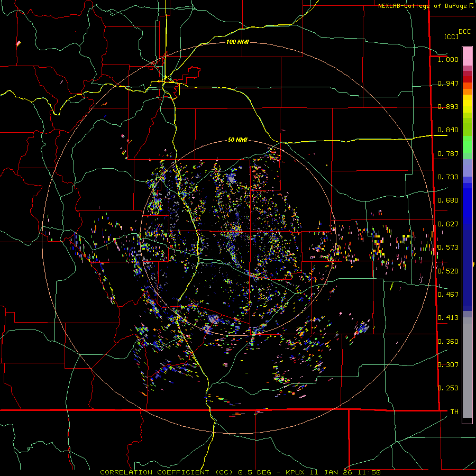Click the 11 JAN 26 date in the caption

point(331,472)
